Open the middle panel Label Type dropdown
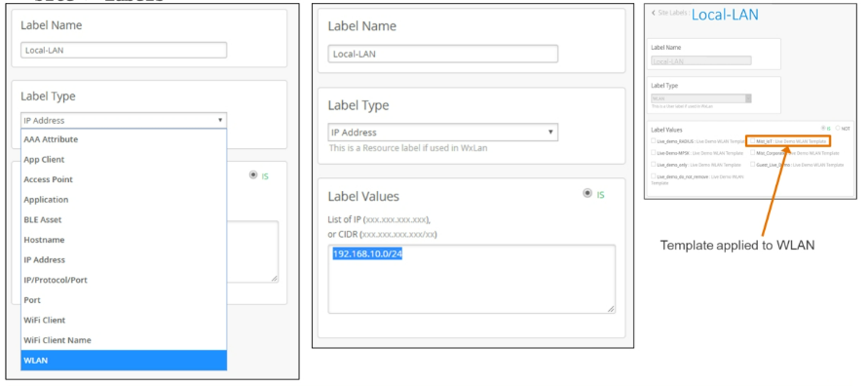868x386 pixels. coord(443,133)
